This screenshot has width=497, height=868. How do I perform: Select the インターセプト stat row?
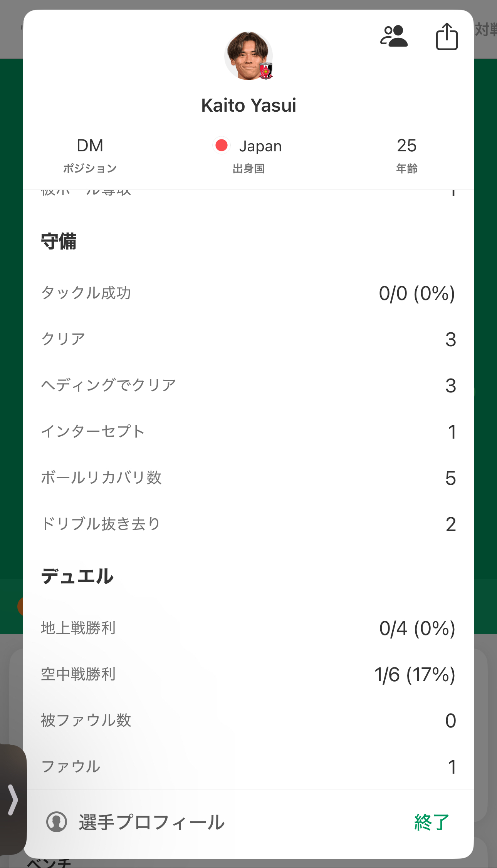coord(248,432)
